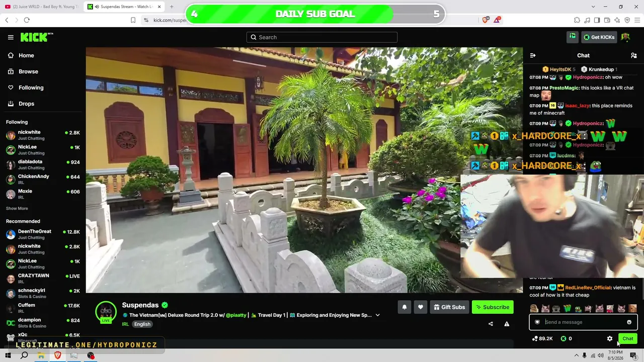
Task: Click Show More under Following
Action: (17, 209)
